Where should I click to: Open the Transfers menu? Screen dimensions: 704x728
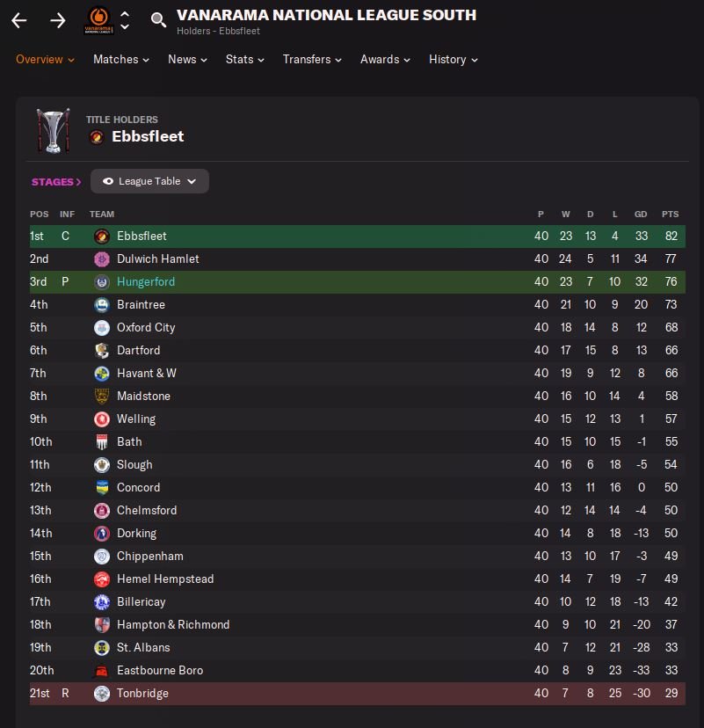(312, 60)
